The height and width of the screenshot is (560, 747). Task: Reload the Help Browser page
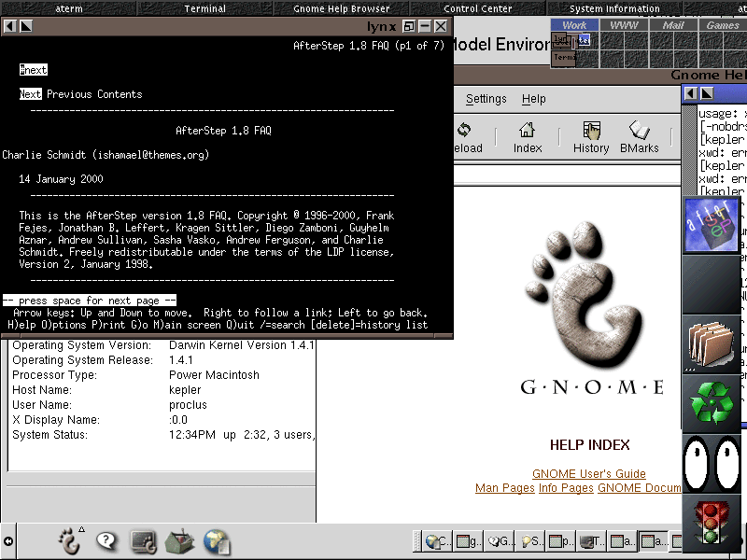[x=467, y=137]
